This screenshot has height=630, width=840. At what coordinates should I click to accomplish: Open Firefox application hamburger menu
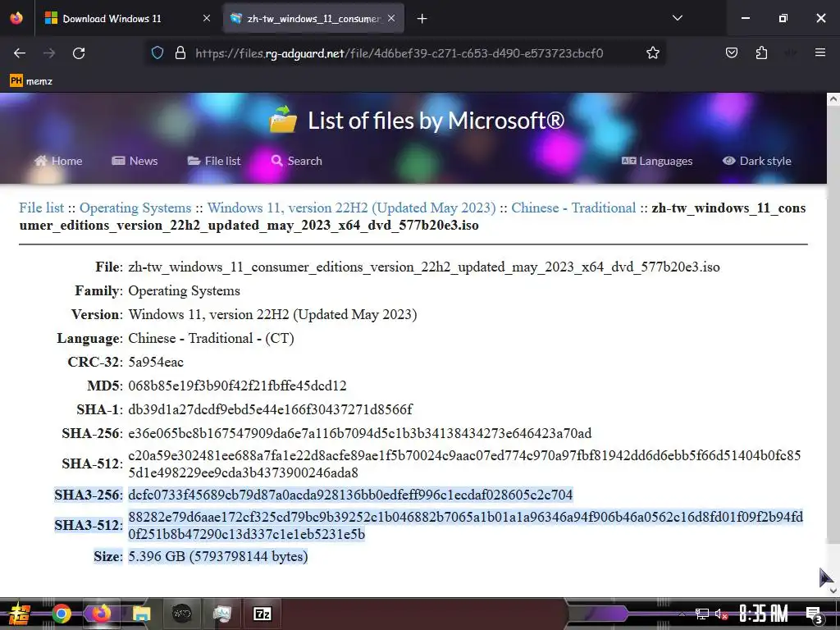click(x=820, y=52)
